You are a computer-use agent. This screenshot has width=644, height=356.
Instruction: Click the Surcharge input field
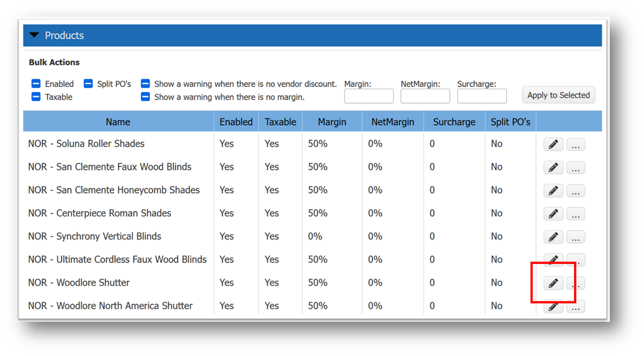click(x=482, y=96)
